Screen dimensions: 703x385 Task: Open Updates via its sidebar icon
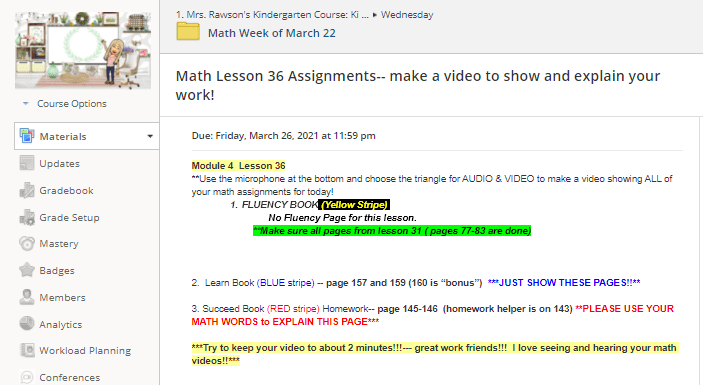(27, 163)
